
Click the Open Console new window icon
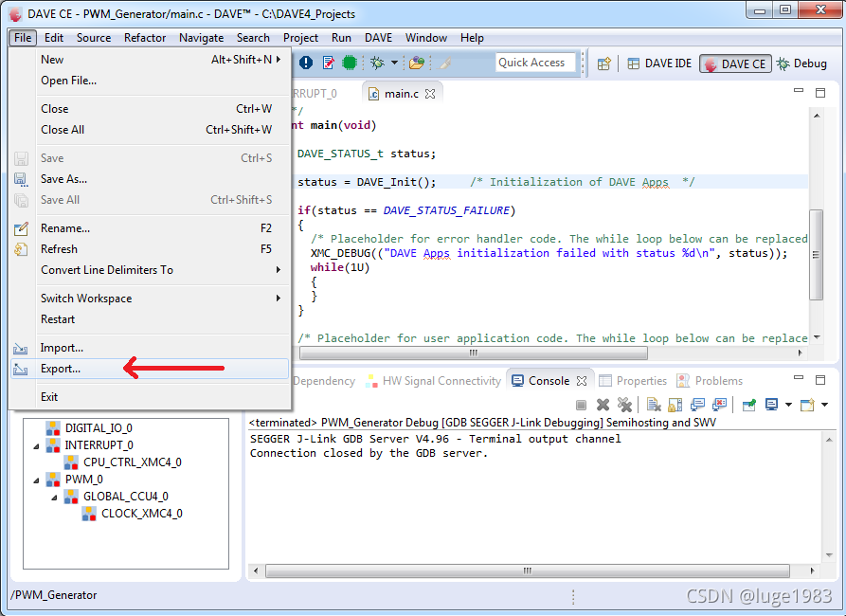[807, 405]
